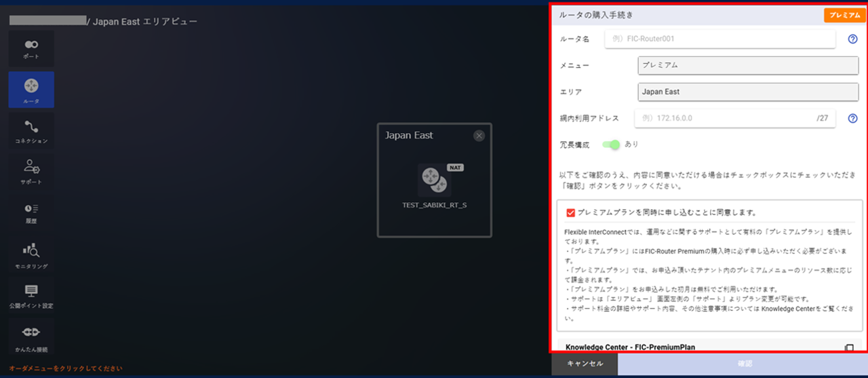Click the orange プレミアム badge
This screenshot has height=378, width=868.
pyautogui.click(x=845, y=15)
